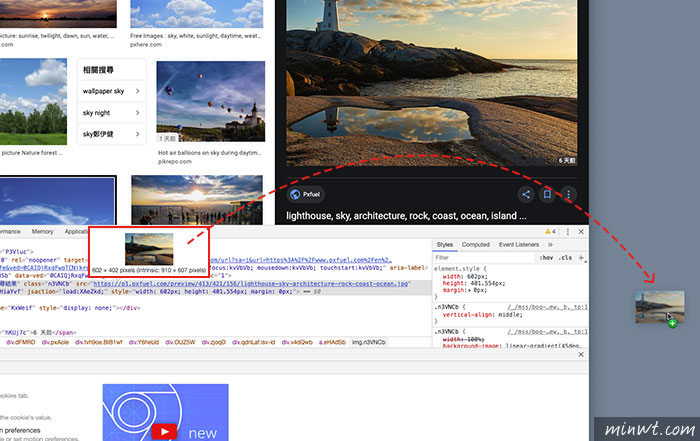Open the image preview's three-dot menu

click(x=568, y=194)
